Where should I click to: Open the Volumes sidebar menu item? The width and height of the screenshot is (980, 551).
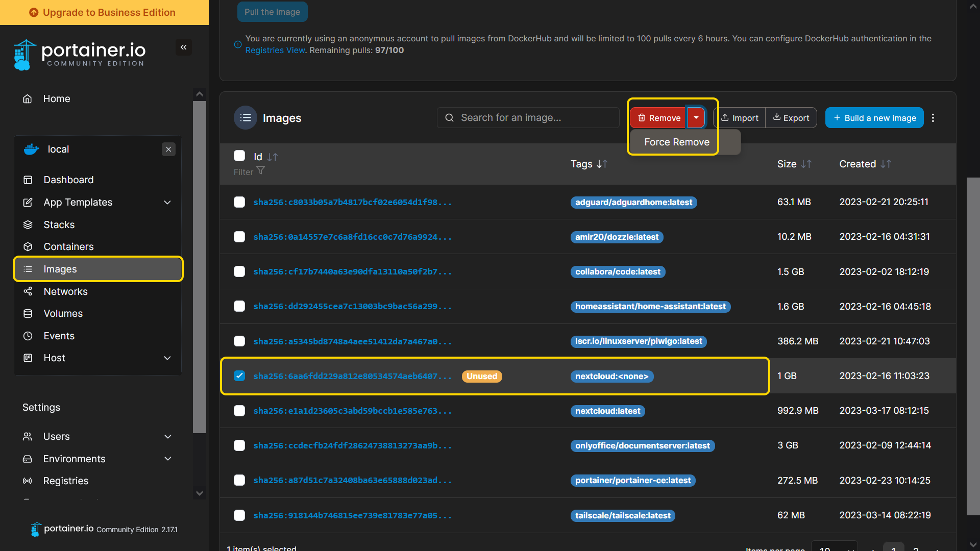pos(98,314)
